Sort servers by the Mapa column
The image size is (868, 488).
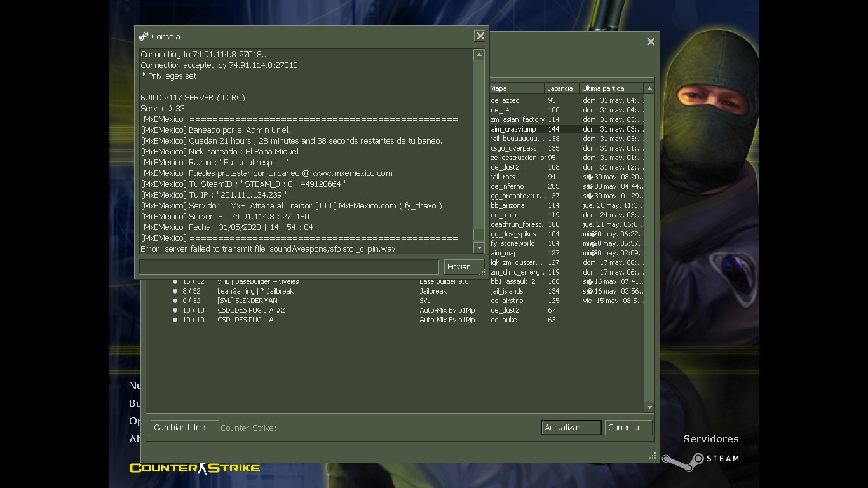click(516, 88)
